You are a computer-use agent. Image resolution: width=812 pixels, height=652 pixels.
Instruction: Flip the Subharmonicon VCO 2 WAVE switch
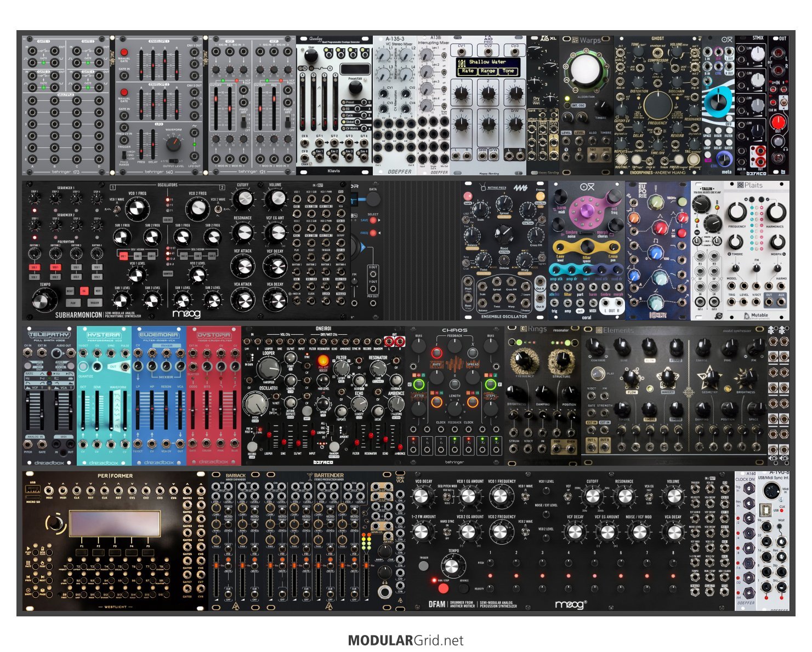click(x=218, y=209)
